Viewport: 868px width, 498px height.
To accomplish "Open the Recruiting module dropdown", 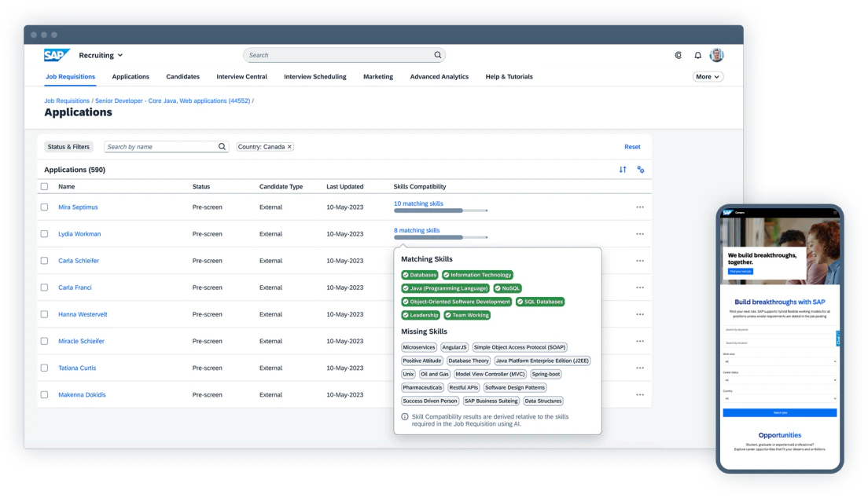I will (x=101, y=55).
